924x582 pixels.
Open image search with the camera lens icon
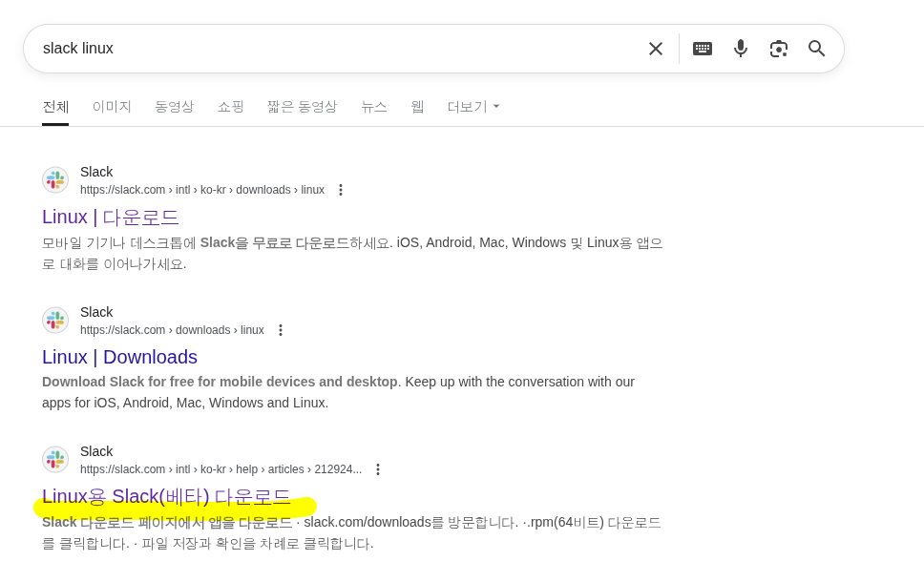coord(779,49)
